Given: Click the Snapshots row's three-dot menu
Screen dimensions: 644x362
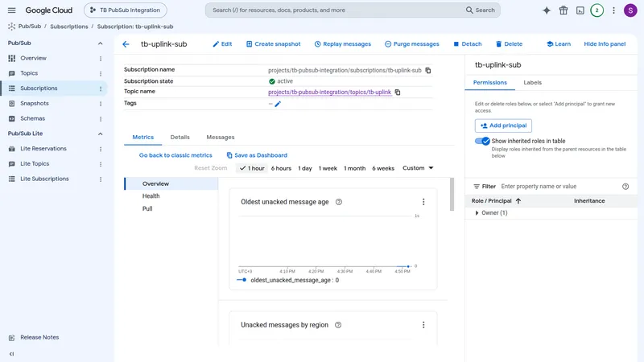Looking at the screenshot, I should tap(101, 104).
